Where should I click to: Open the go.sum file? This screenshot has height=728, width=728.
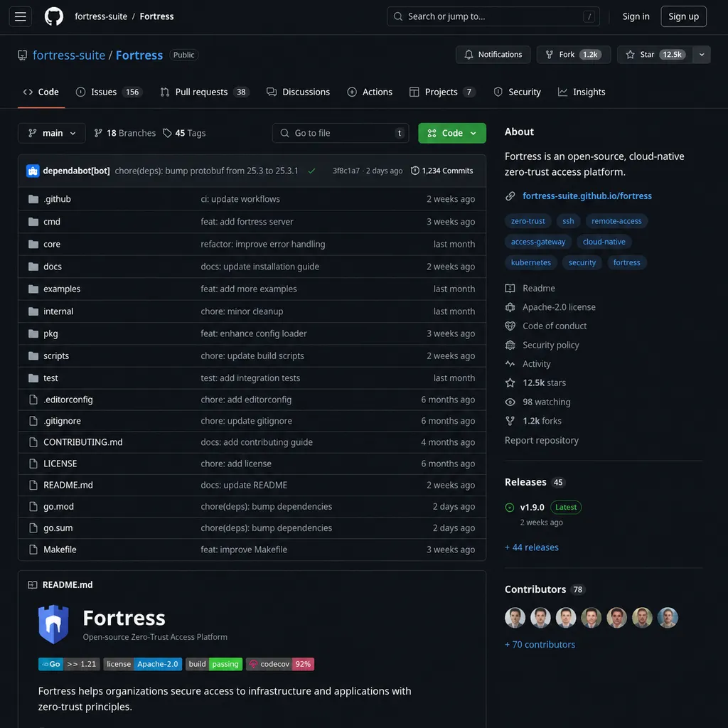click(58, 528)
